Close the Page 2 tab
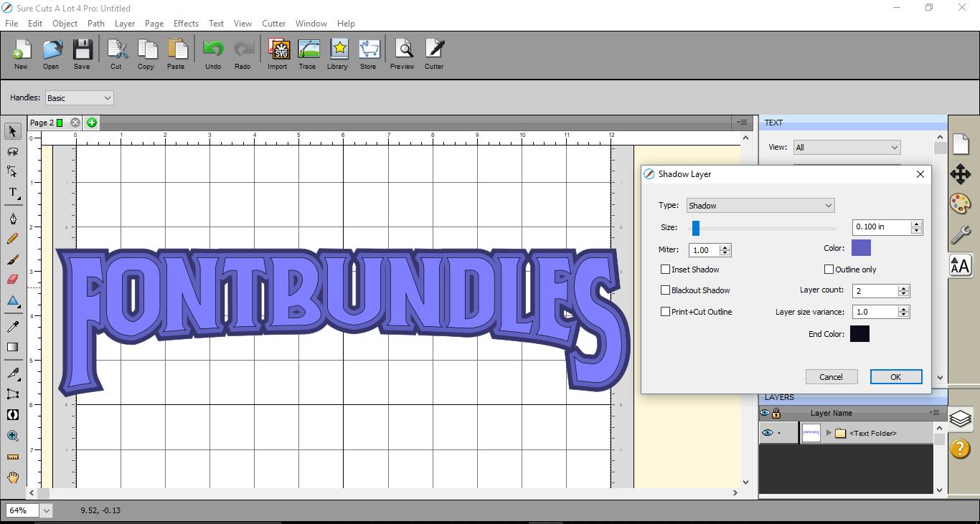This screenshot has height=524, width=980. point(75,123)
